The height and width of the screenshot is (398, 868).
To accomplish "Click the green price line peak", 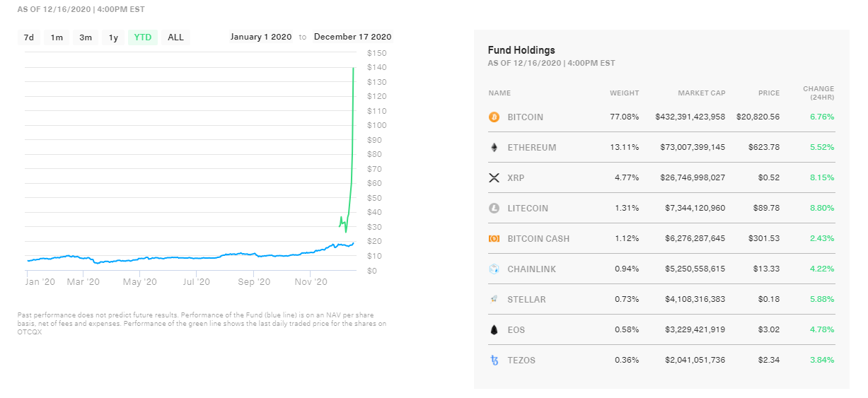I will point(353,69).
